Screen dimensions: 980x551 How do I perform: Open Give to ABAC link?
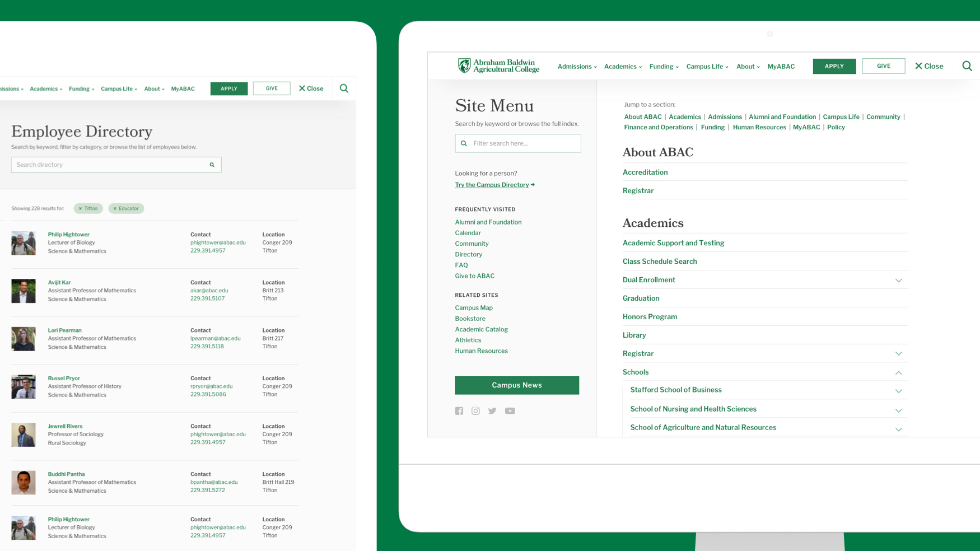tap(474, 276)
